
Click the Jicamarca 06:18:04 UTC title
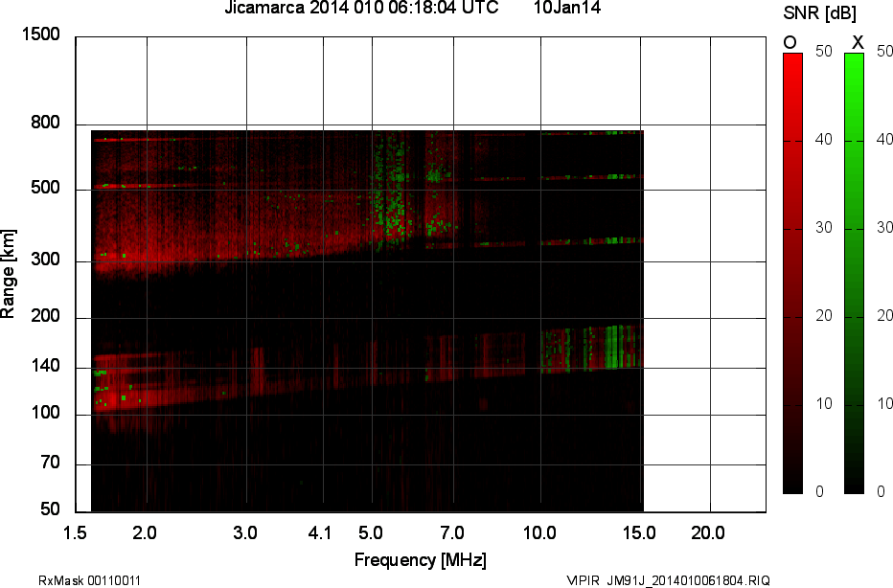361,8
